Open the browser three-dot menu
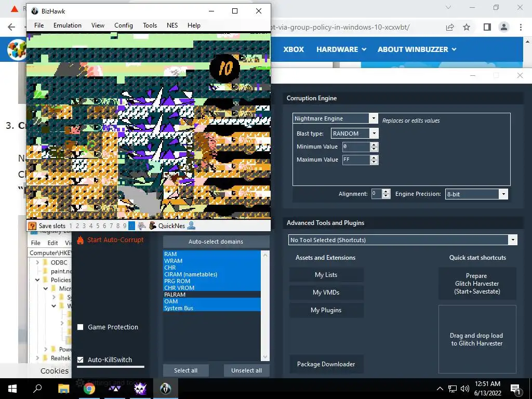532x399 pixels. click(521, 27)
